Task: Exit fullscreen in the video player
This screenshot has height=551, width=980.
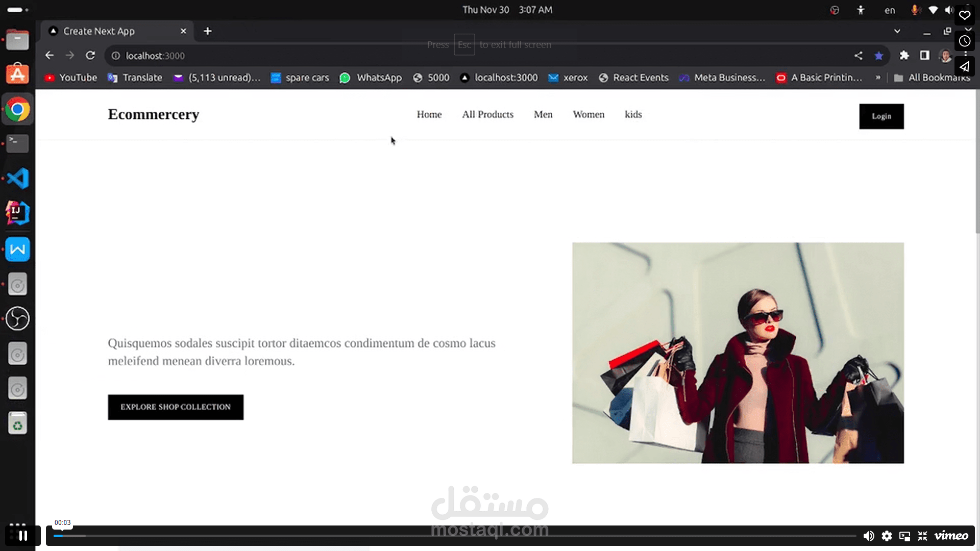Action: (x=923, y=536)
